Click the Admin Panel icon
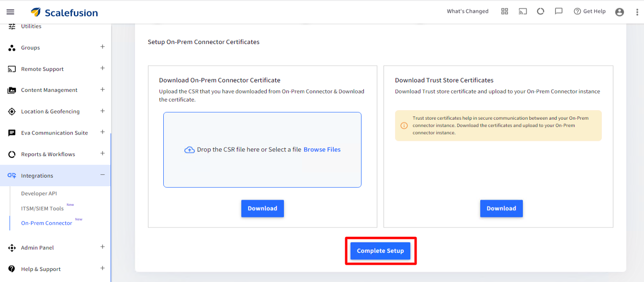 point(12,248)
